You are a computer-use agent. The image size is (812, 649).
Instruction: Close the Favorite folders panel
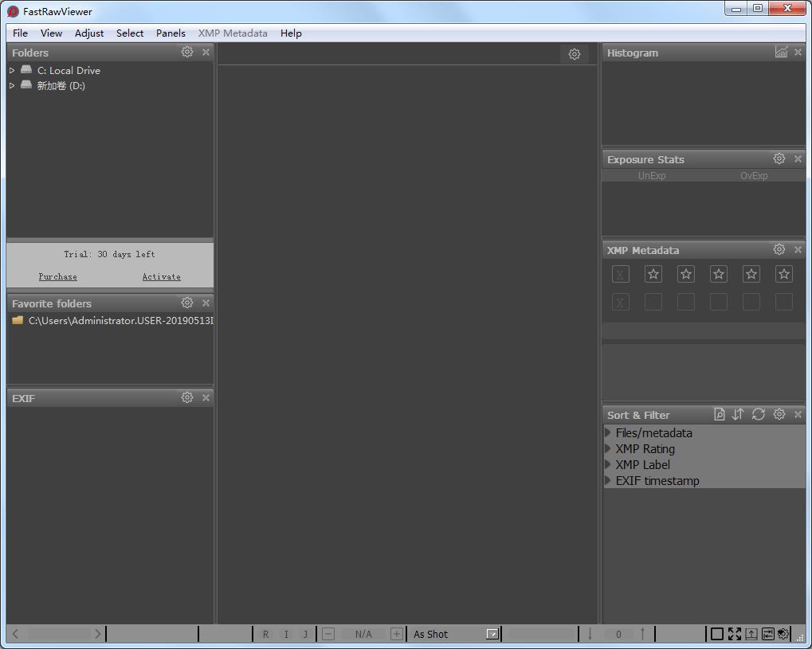[206, 303]
